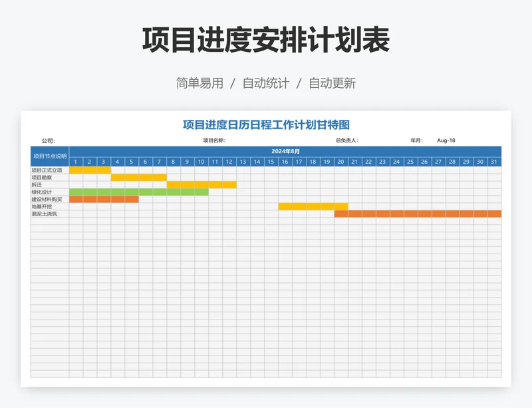Click day 5 column header

pos(132,162)
